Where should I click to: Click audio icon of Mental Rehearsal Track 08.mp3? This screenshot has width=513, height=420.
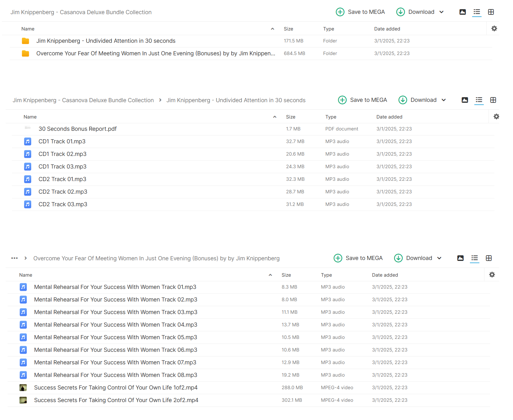point(23,375)
